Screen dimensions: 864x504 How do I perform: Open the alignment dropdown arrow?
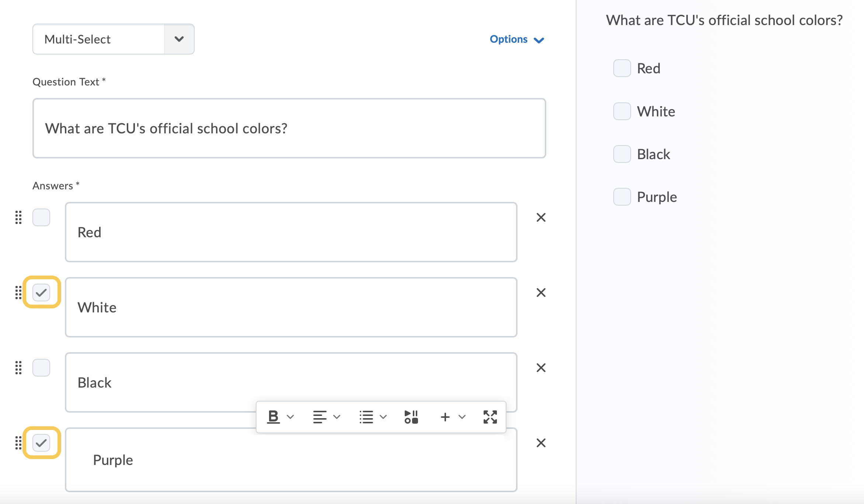[x=337, y=417]
